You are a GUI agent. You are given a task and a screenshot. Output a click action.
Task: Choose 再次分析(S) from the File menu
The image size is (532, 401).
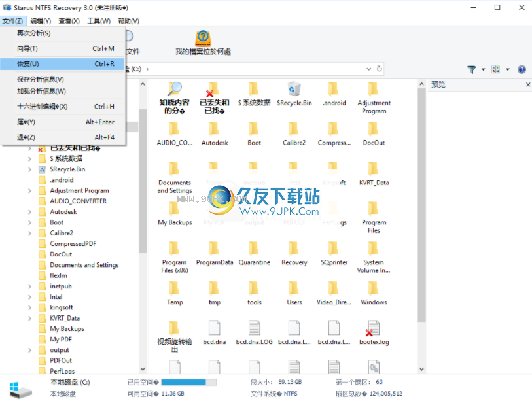click(63, 33)
